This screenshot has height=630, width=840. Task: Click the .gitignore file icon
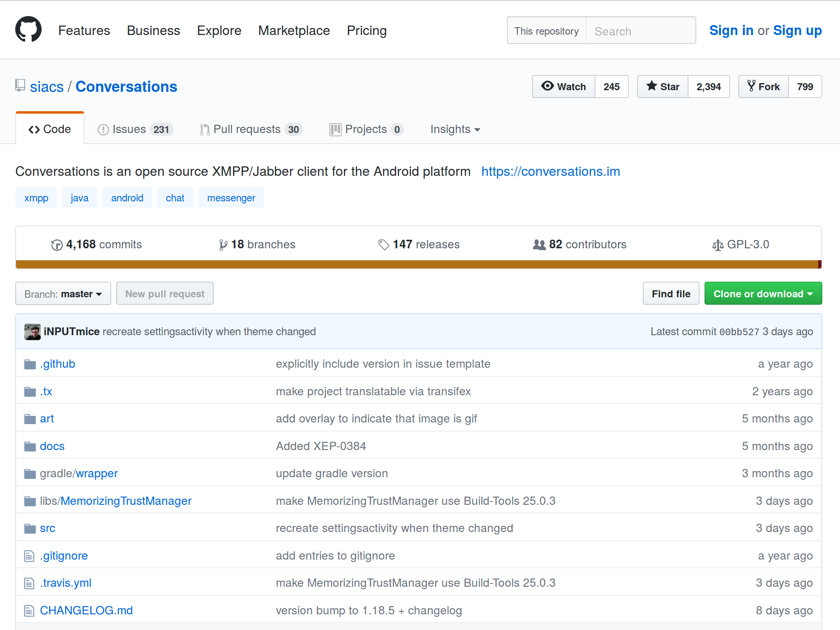29,556
